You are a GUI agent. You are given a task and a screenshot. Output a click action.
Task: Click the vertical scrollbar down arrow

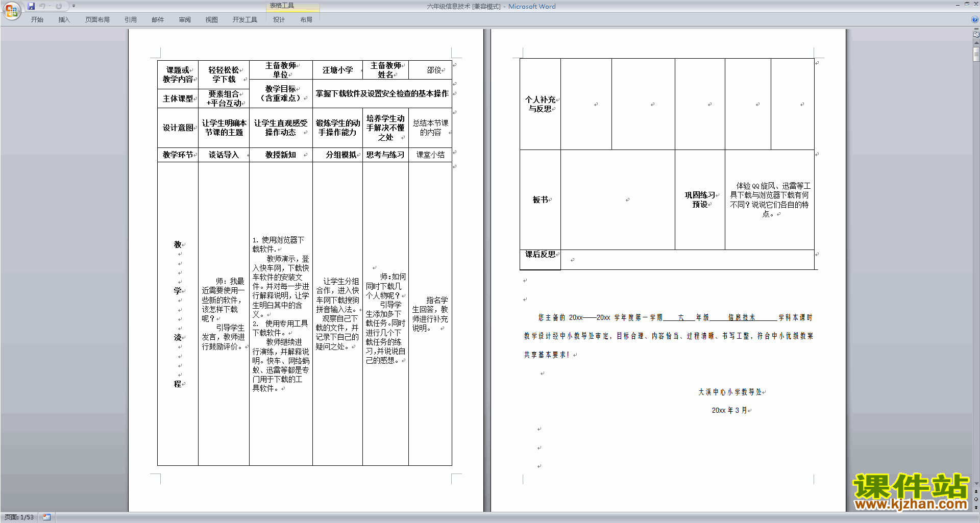point(976,483)
